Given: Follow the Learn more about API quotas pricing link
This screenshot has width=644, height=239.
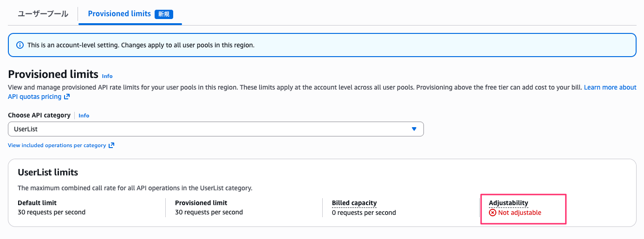Looking at the screenshot, I should [322, 92].
